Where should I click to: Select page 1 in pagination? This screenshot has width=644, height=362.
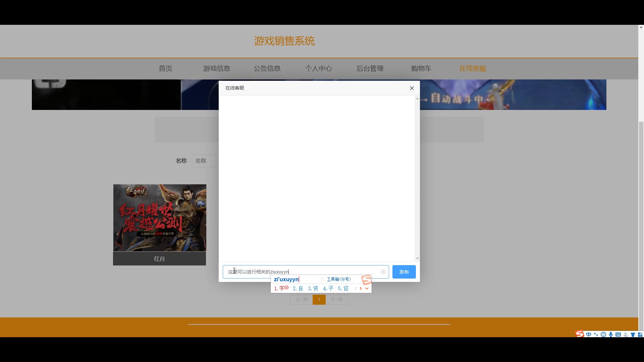(319, 300)
